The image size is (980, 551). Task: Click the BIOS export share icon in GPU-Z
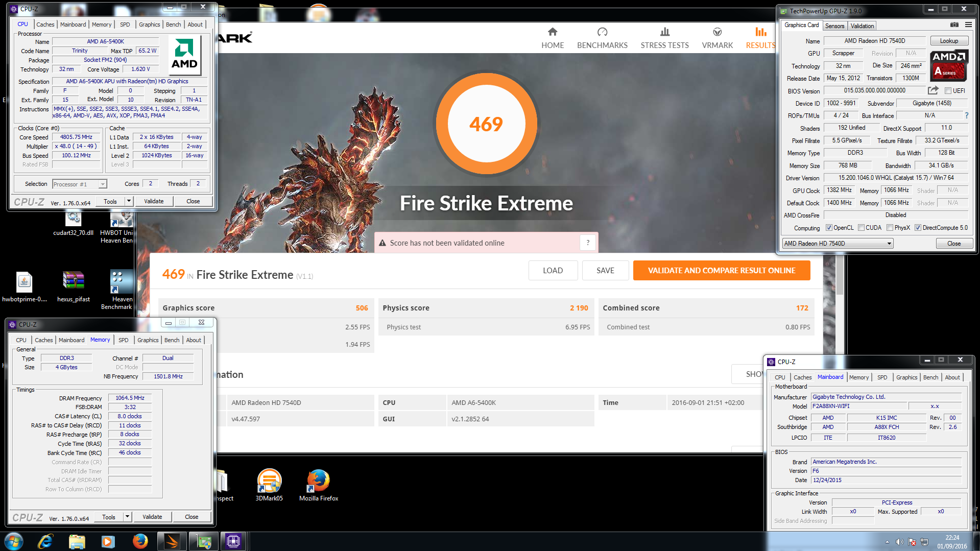point(933,90)
